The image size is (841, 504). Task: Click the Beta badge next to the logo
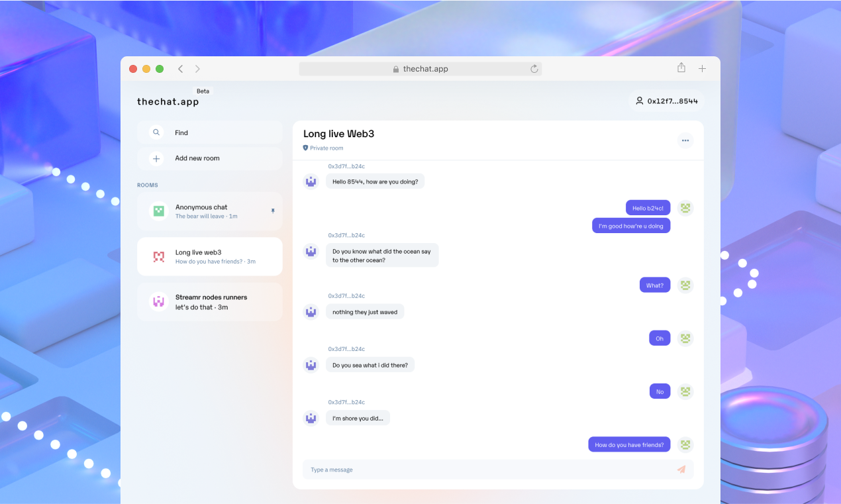[x=203, y=91]
